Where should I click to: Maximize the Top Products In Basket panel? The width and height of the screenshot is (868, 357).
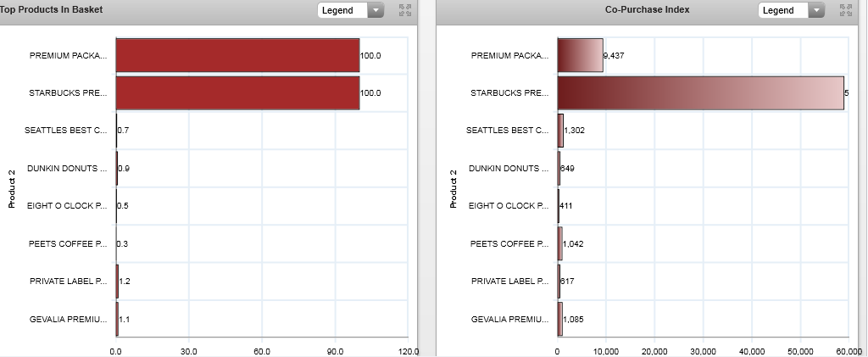pos(403,10)
